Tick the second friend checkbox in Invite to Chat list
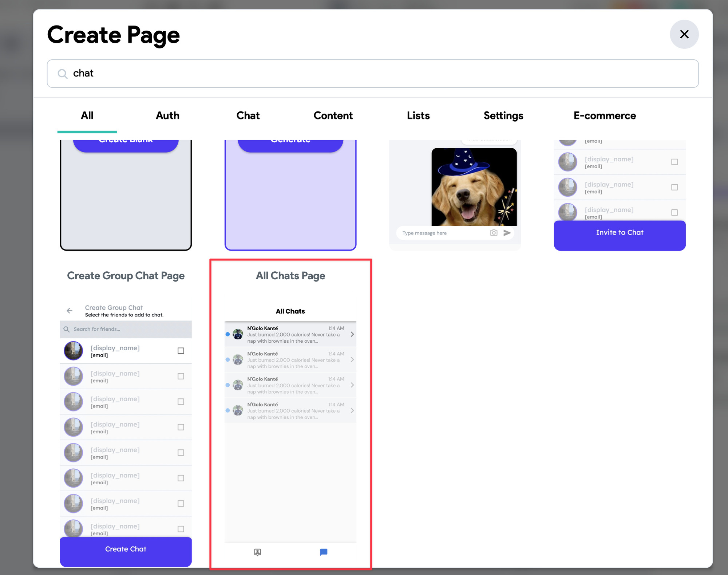 pyautogui.click(x=675, y=187)
